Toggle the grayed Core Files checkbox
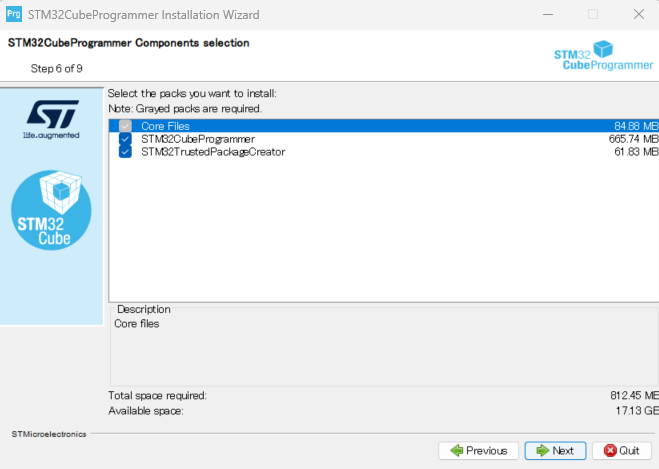The height and width of the screenshot is (469, 659). click(x=125, y=126)
